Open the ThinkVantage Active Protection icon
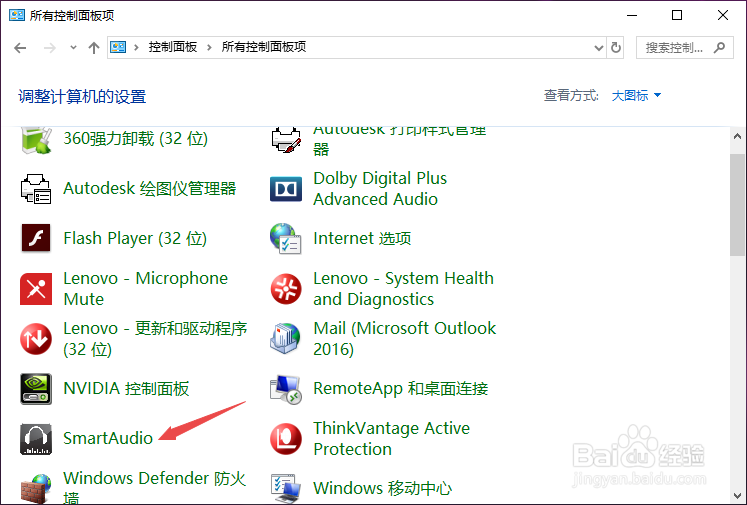This screenshot has width=747, height=505. coord(286,439)
